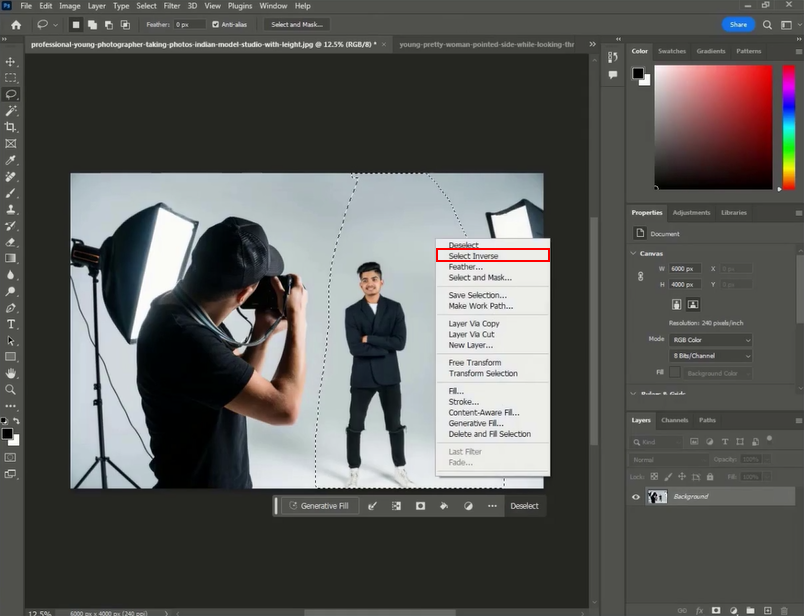Open the Normal blend mode dropdown
This screenshot has width=804, height=616.
tap(670, 460)
